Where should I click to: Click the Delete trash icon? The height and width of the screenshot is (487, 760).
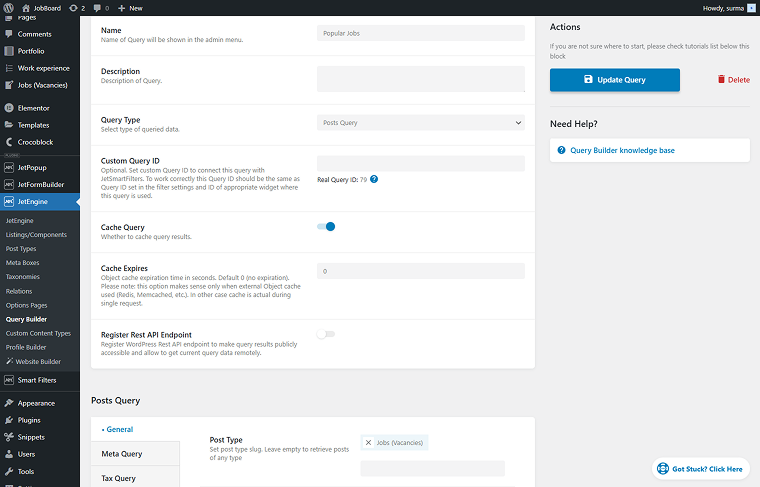click(x=721, y=79)
